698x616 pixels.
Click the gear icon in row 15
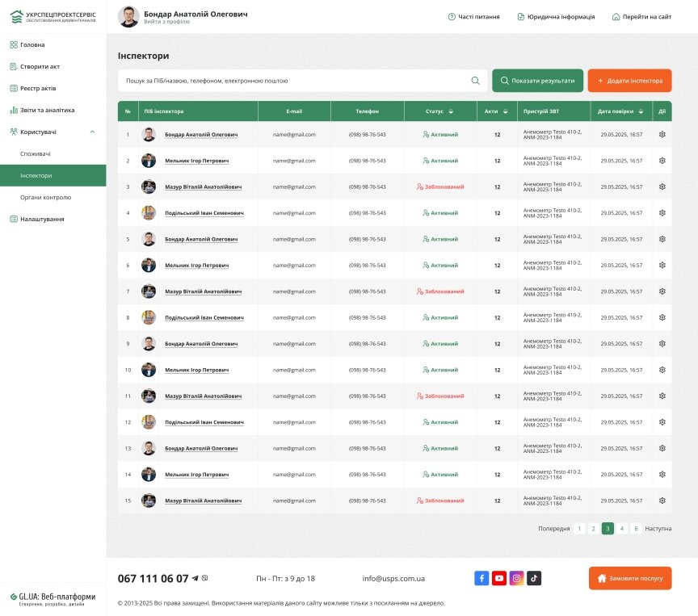click(x=662, y=501)
